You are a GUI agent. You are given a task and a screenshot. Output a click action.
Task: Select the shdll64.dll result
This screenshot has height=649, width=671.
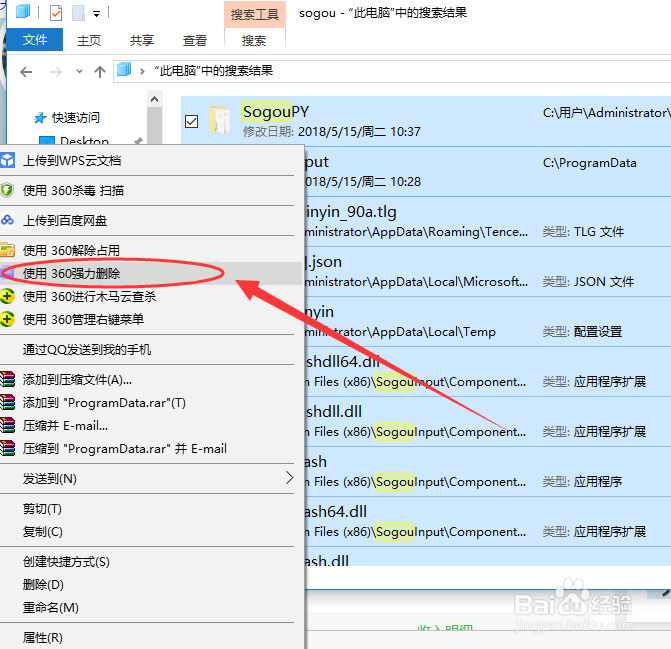pos(488,371)
